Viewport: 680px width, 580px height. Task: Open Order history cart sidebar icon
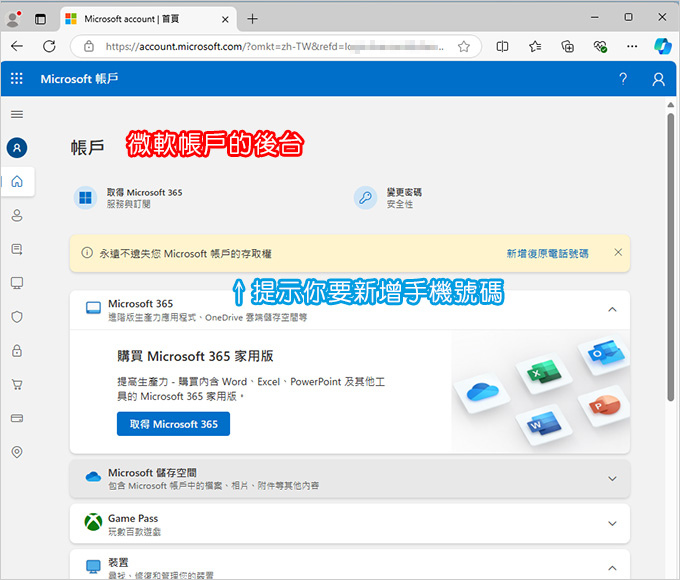click(17, 384)
